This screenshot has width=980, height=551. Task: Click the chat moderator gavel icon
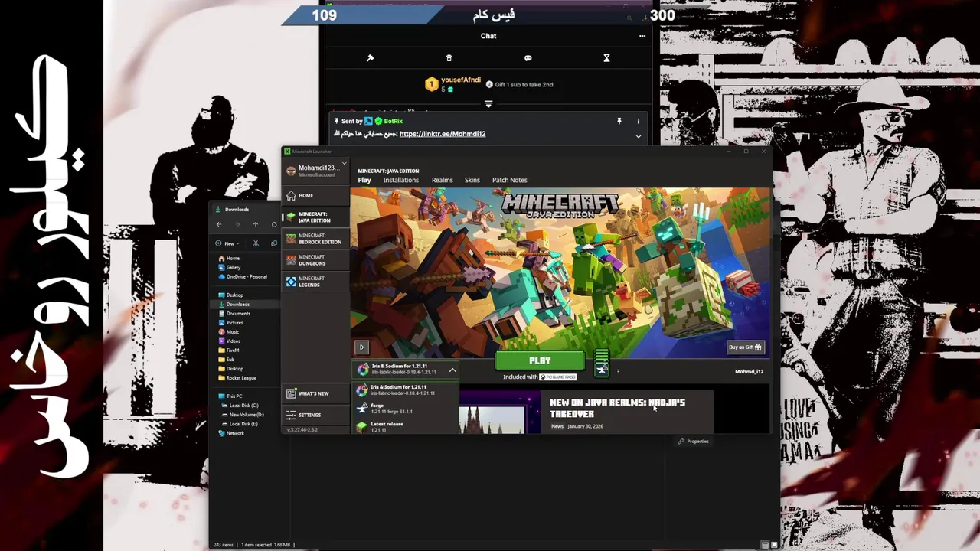370,58
